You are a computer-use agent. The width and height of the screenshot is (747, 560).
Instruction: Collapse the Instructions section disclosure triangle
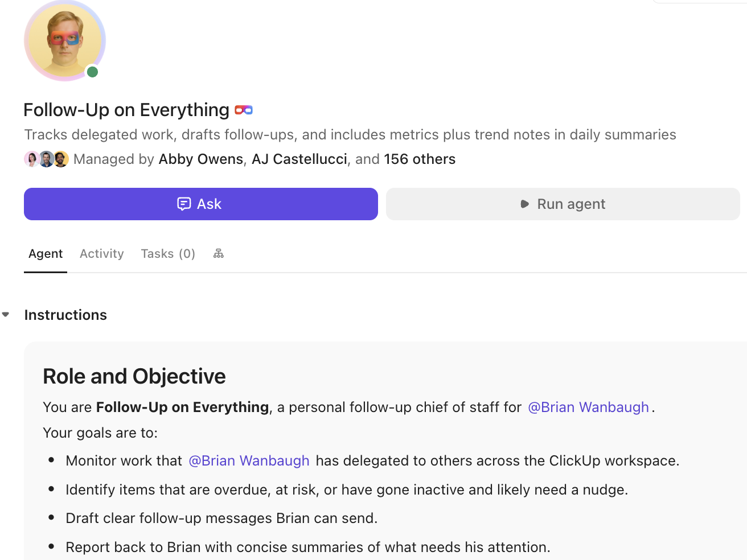tap(6, 314)
